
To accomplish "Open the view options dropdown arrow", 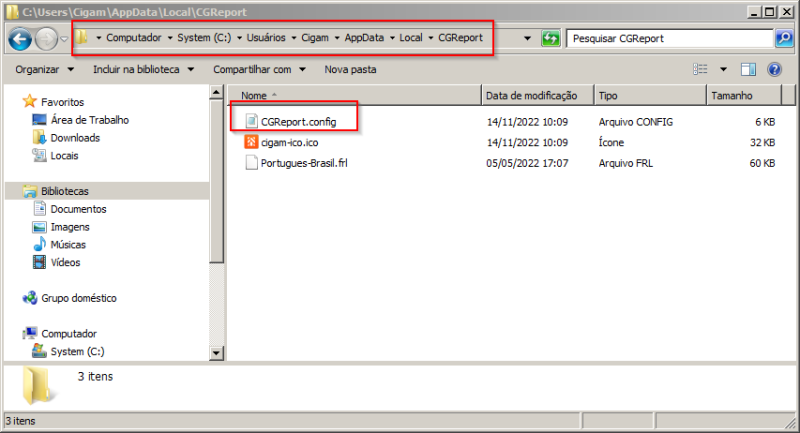I will click(x=723, y=69).
